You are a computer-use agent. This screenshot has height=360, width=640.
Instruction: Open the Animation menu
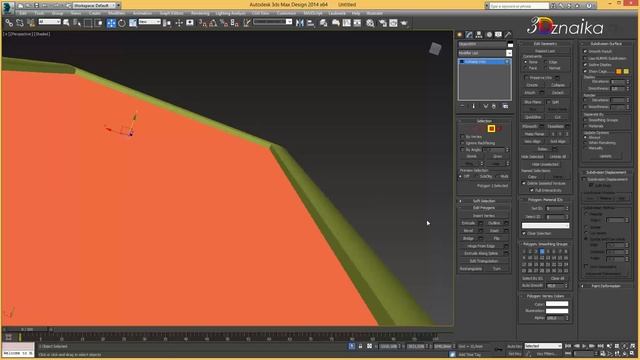(x=142, y=13)
